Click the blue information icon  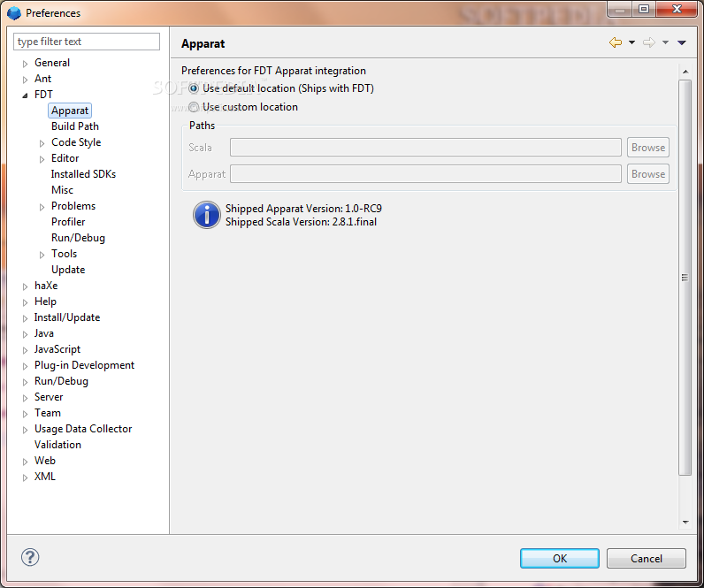coord(207,215)
